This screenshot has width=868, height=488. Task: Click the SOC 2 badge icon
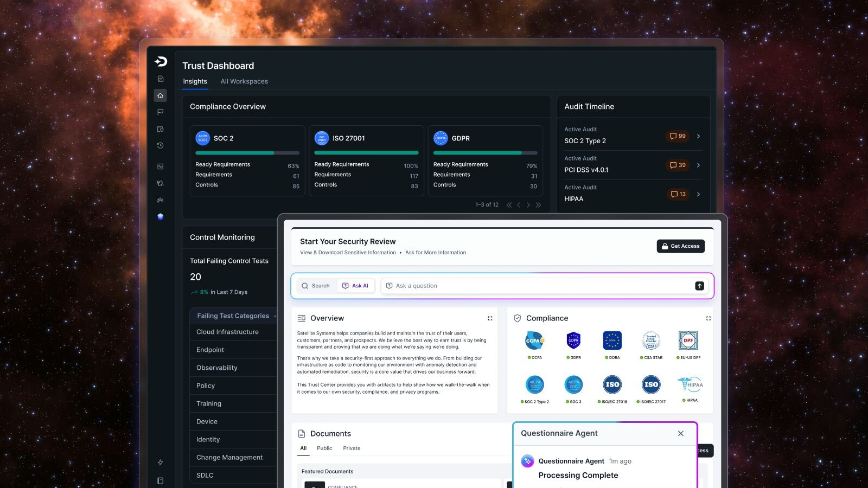click(202, 138)
